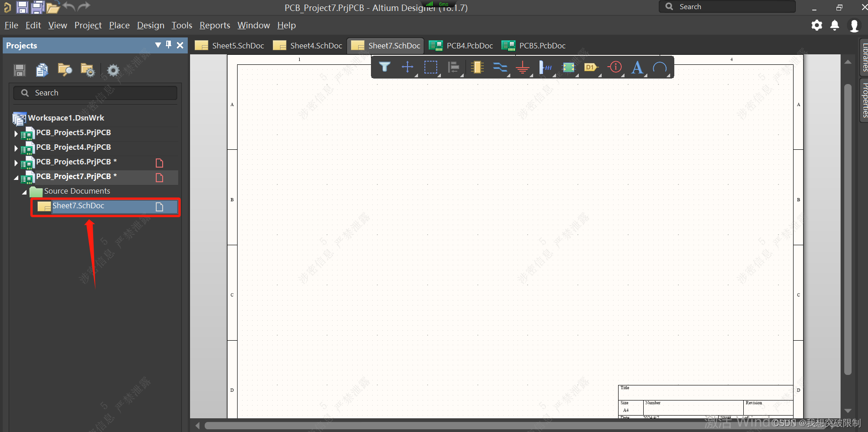Select Workspace1.DsnWrk in the tree

click(x=66, y=118)
